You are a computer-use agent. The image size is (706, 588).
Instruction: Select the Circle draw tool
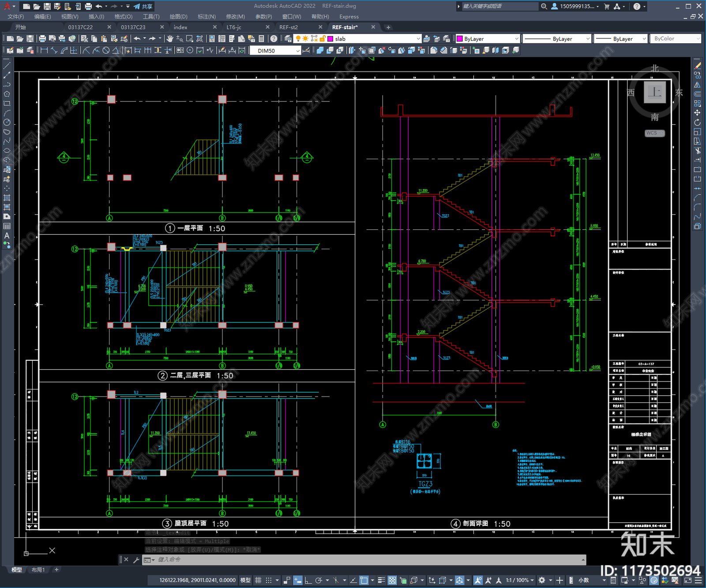click(7, 122)
